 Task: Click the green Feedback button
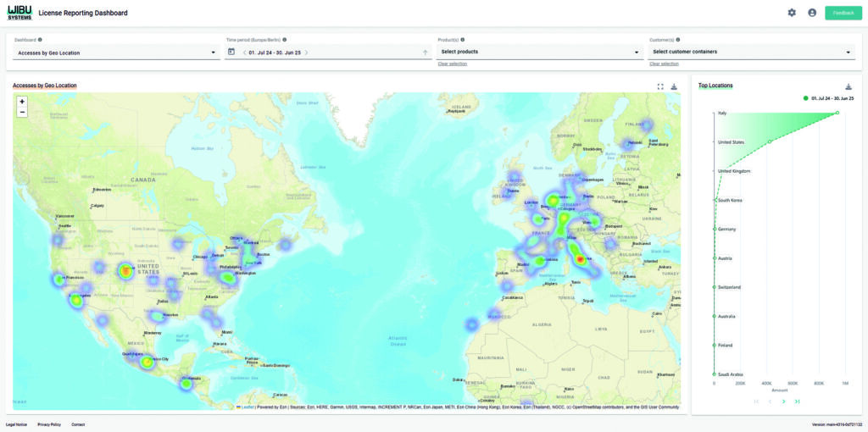(843, 13)
